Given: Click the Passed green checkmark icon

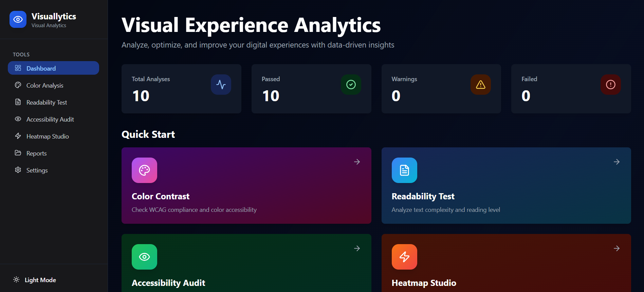Looking at the screenshot, I should (x=351, y=85).
